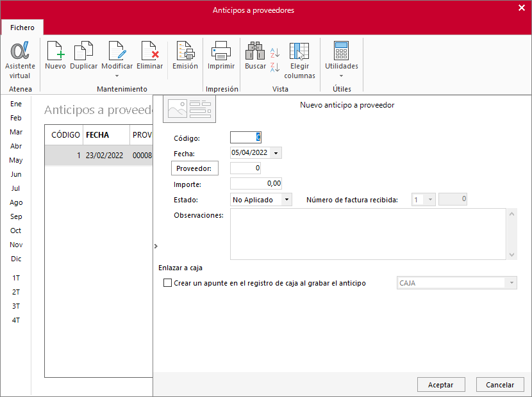Image resolution: width=532 pixels, height=397 pixels.
Task: Filter by Abr month
Action: [x=16, y=146]
